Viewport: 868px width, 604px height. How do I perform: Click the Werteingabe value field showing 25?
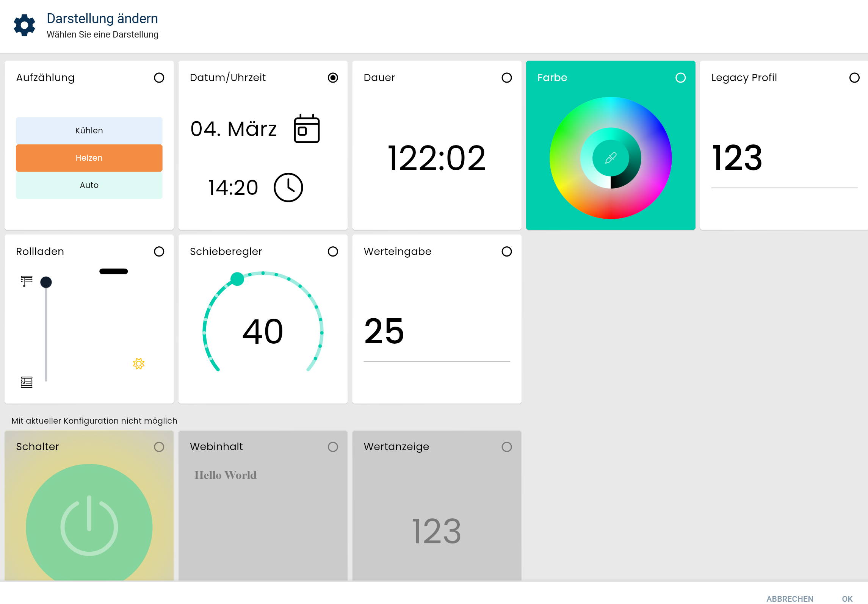pyautogui.click(x=436, y=332)
